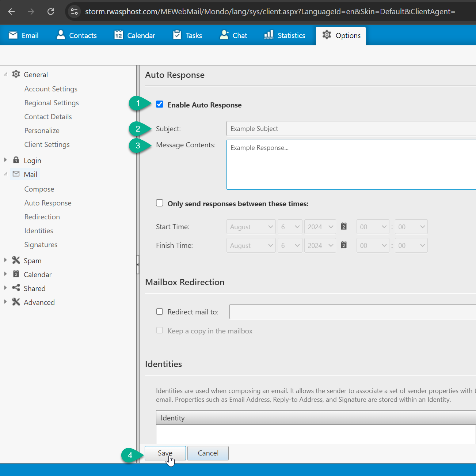Screen dimensions: 476x476
Task: Open Regional Settings
Action: [52, 103]
